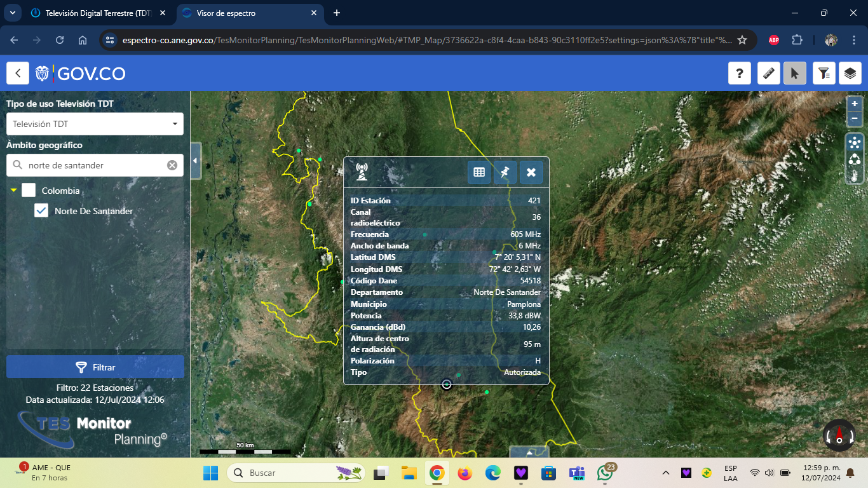Check the Colombia checkbox
Image resolution: width=868 pixels, height=488 pixels.
coord(29,190)
